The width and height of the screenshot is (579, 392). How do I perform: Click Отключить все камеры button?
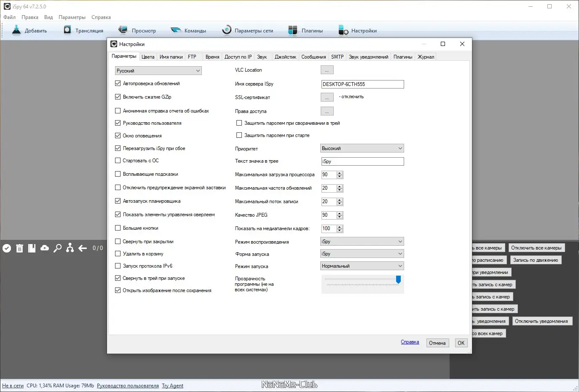pos(536,248)
